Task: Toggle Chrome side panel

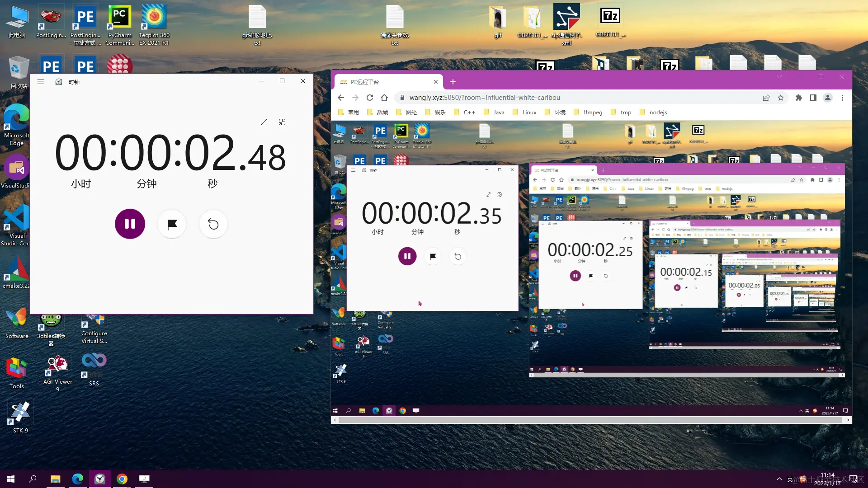Action: click(813, 98)
